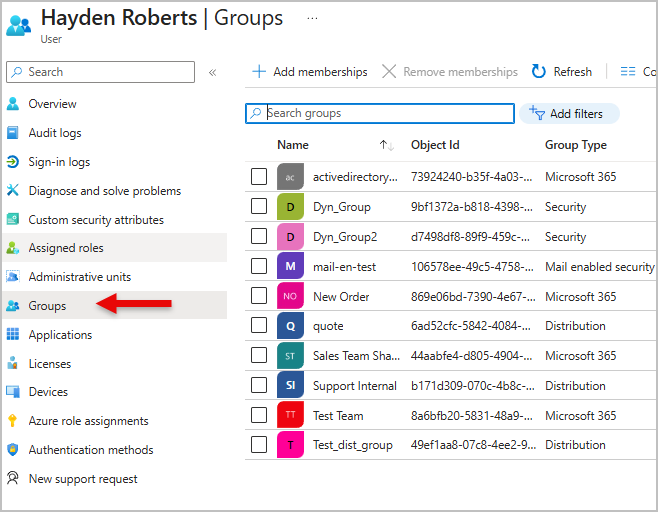The width and height of the screenshot is (658, 512).
Task: Click the teal 'ST' Sales Team avatar
Action: [x=290, y=356]
